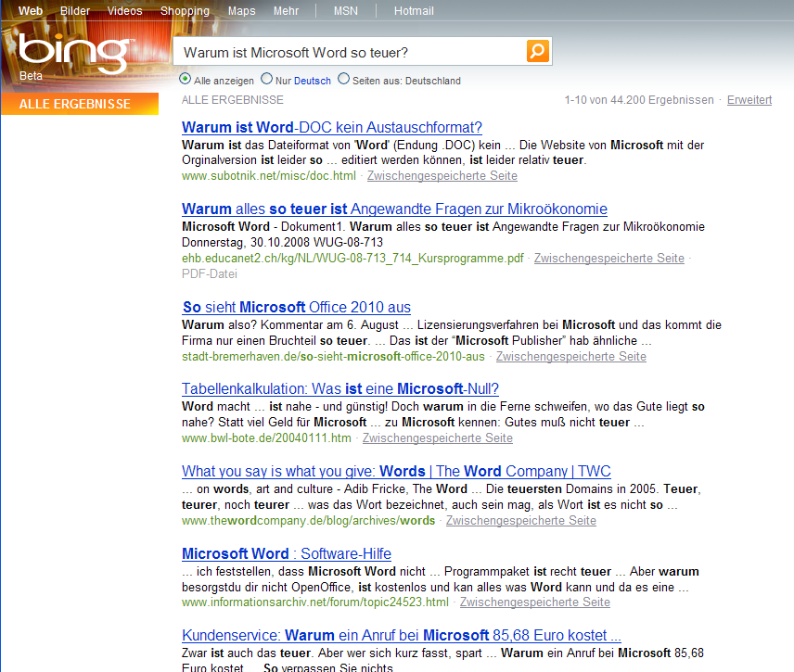
Task: Select the 'Alle anzeigen' radio button
Action: tap(186, 80)
